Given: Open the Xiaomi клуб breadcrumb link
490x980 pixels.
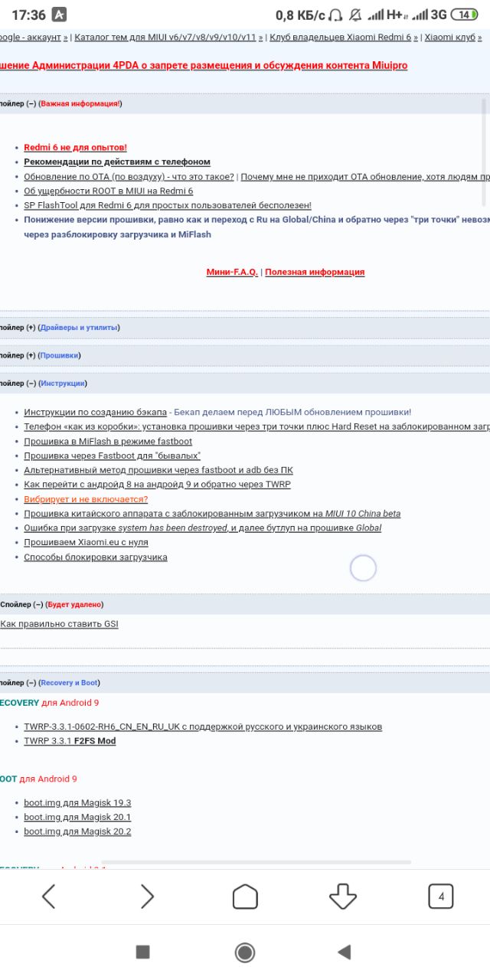Looking at the screenshot, I should pyautogui.click(x=449, y=36).
